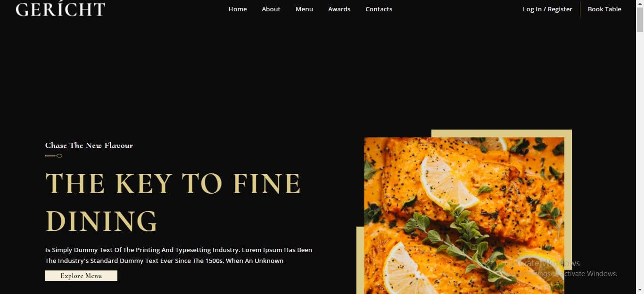
Task: Click Log In / Register link
Action: [x=547, y=9]
